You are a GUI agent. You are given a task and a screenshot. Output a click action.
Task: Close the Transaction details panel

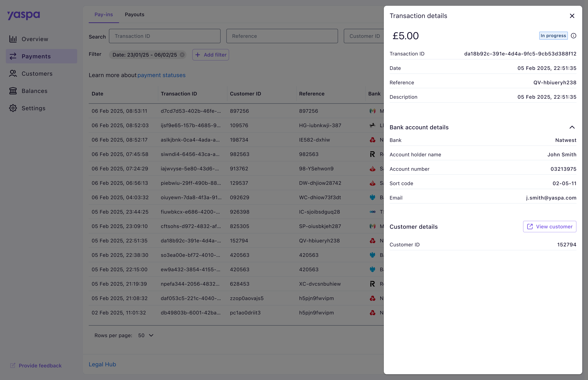click(572, 16)
